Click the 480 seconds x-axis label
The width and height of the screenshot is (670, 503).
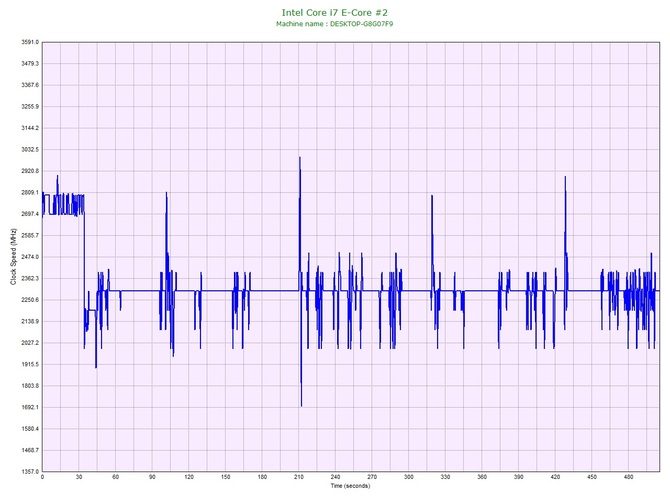[629, 477]
